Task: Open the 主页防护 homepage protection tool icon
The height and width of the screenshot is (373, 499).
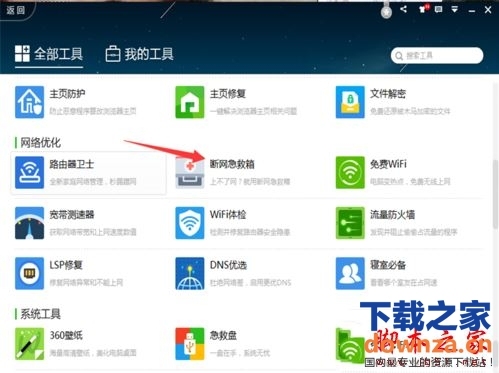Action: [29, 102]
